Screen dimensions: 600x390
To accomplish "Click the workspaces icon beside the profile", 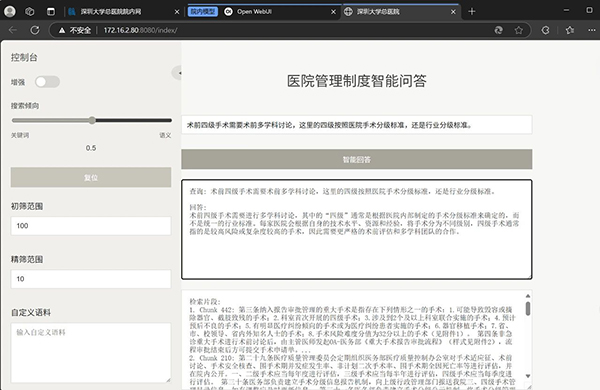I will click(30, 12).
